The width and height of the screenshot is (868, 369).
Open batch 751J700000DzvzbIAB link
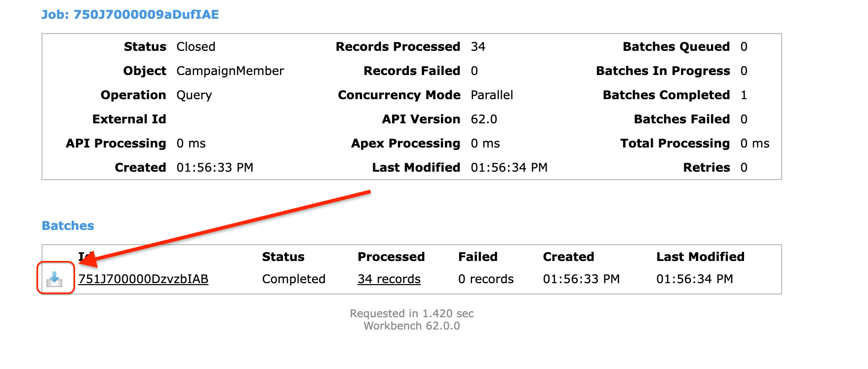coord(143,279)
